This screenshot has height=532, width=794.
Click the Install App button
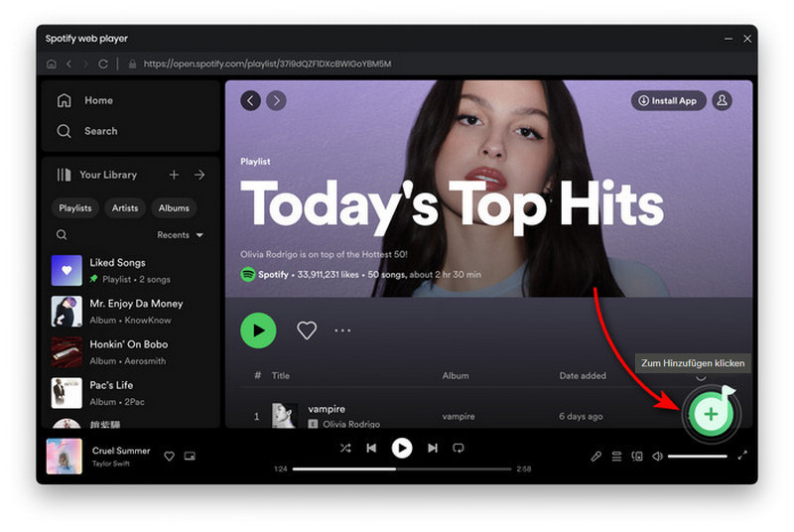tap(668, 100)
